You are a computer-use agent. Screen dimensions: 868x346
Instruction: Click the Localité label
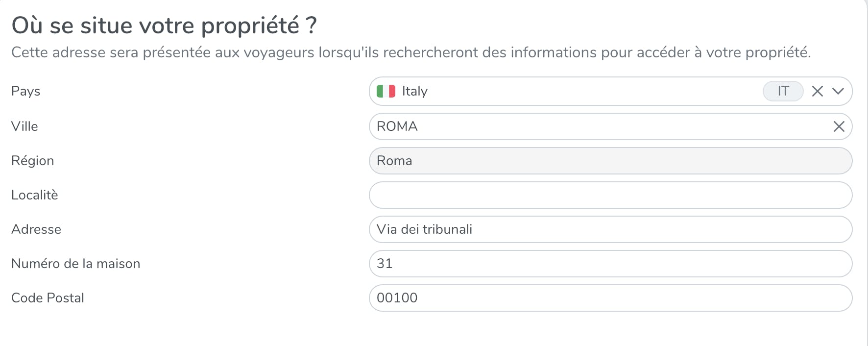coord(35,195)
